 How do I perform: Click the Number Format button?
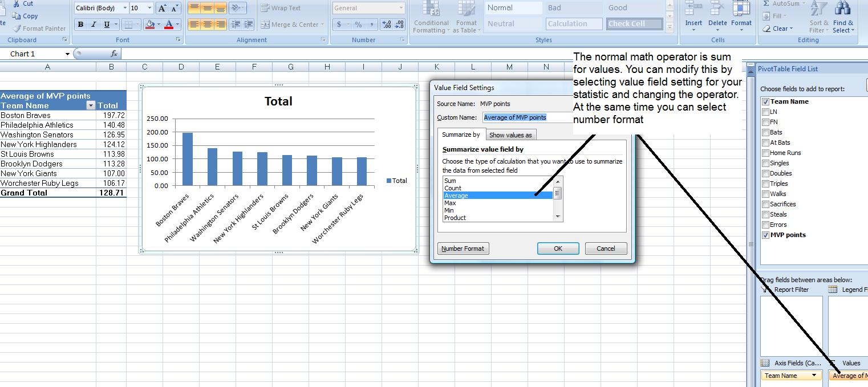[463, 249]
